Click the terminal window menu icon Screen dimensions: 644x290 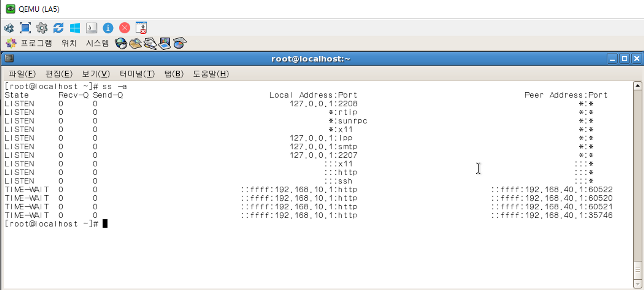(9, 59)
